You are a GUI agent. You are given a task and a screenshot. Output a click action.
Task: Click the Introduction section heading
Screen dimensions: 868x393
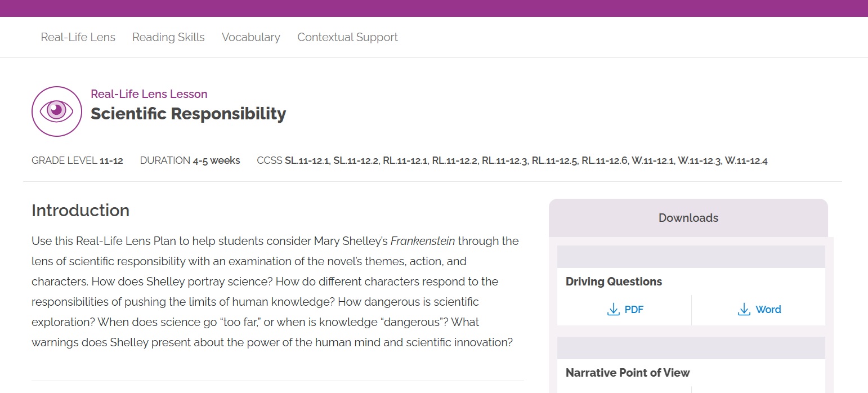[x=80, y=211]
